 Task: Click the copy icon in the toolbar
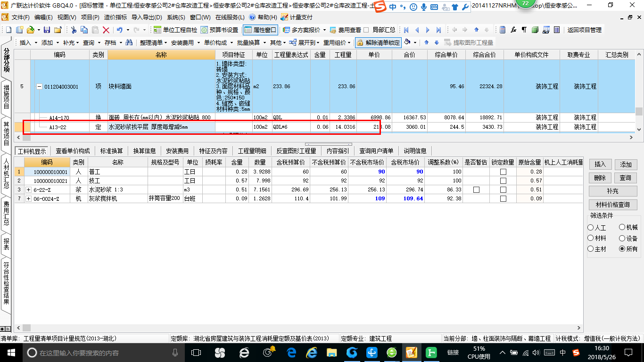84,30
